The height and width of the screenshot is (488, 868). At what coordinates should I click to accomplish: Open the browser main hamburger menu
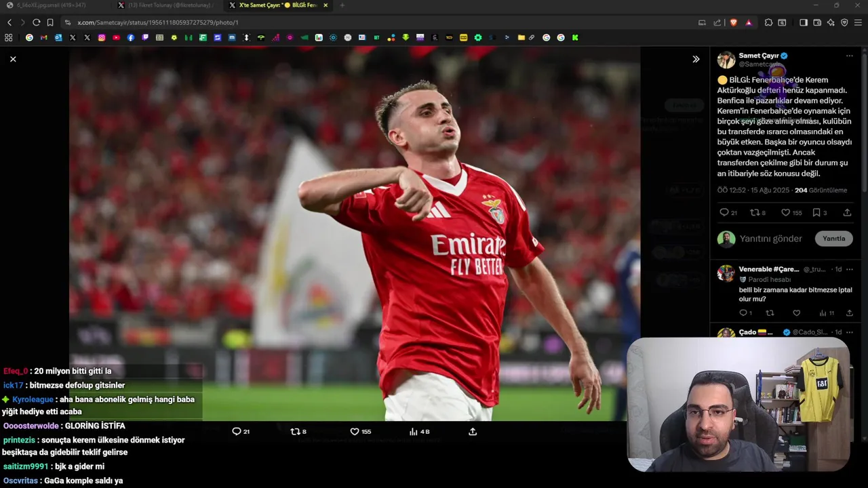click(x=859, y=22)
